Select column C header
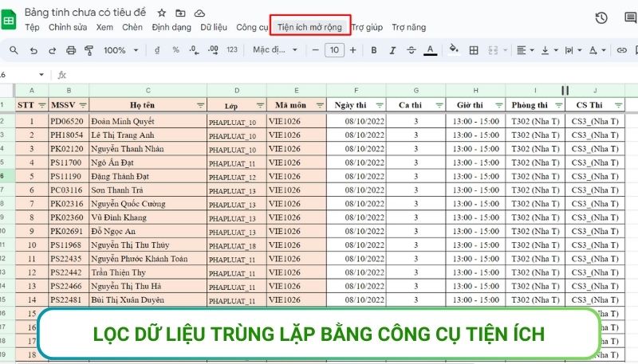This screenshot has height=364, width=638. coord(148,90)
